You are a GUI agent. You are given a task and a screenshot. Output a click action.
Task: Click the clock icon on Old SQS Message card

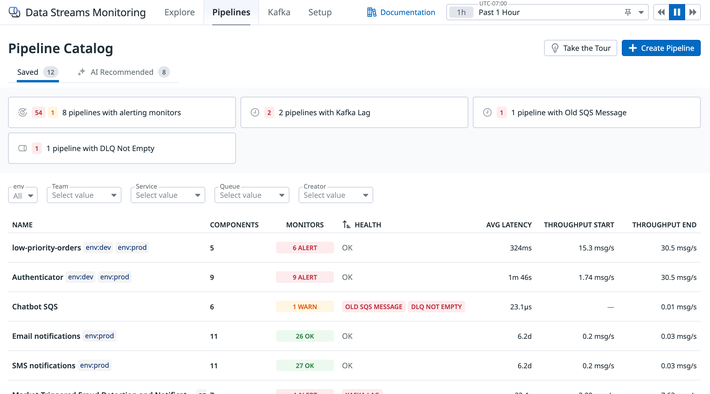coord(487,112)
